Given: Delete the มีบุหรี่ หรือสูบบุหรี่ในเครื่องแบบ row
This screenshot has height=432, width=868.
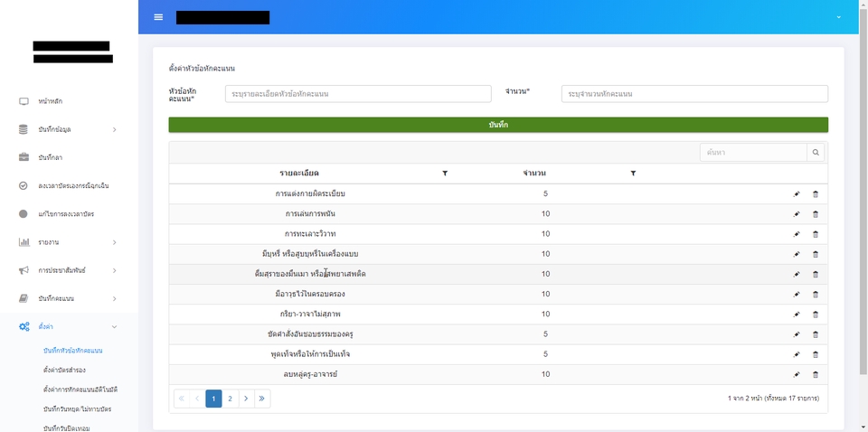Looking at the screenshot, I should click(816, 255).
